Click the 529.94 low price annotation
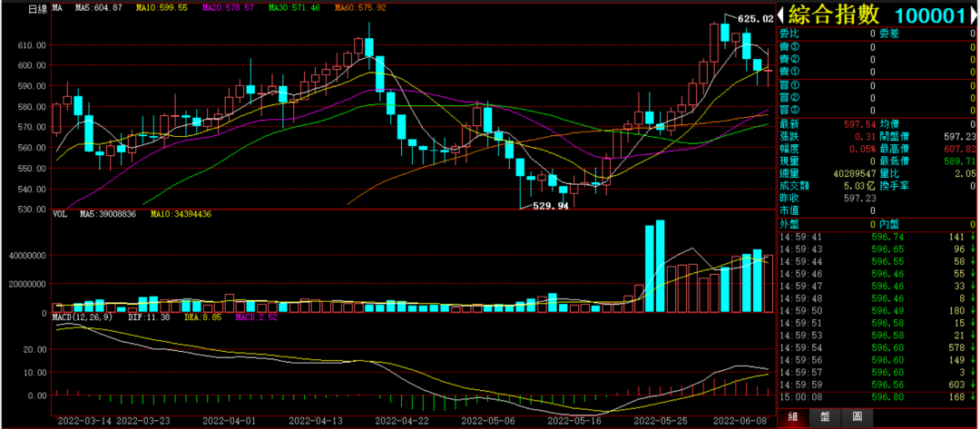980x429 pixels. pyautogui.click(x=550, y=206)
